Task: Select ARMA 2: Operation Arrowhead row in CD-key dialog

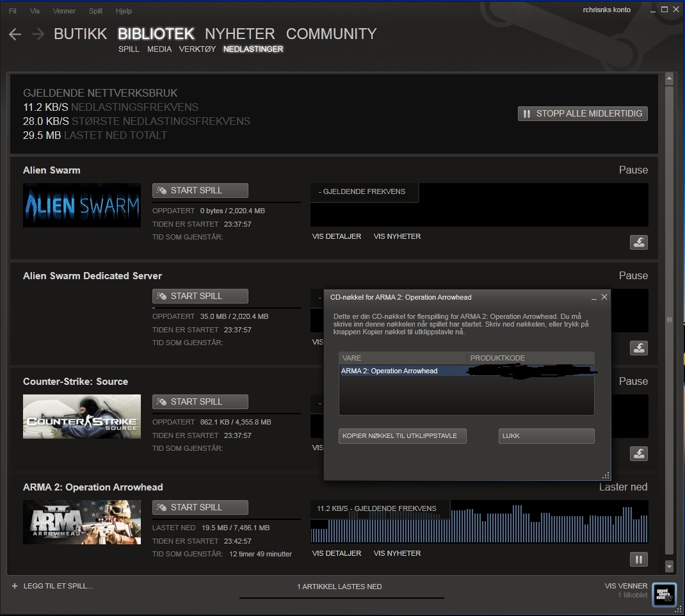Action: pyautogui.click(x=466, y=371)
